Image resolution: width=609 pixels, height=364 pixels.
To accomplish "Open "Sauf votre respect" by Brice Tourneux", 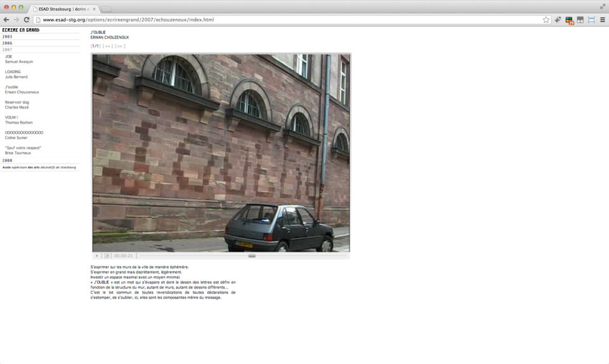I will click(23, 150).
